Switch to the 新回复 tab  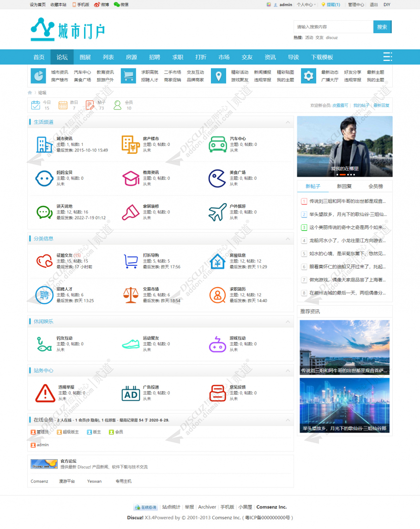(x=344, y=186)
